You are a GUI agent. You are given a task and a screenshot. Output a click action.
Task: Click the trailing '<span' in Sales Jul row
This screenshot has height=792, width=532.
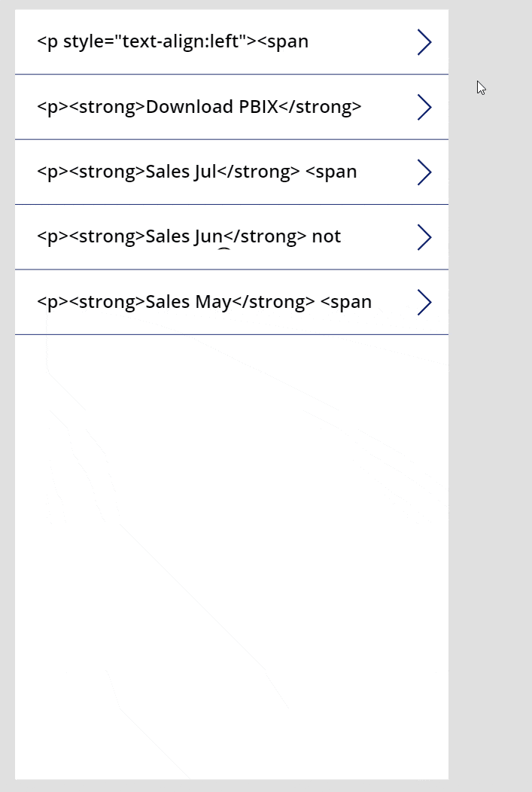332,172
